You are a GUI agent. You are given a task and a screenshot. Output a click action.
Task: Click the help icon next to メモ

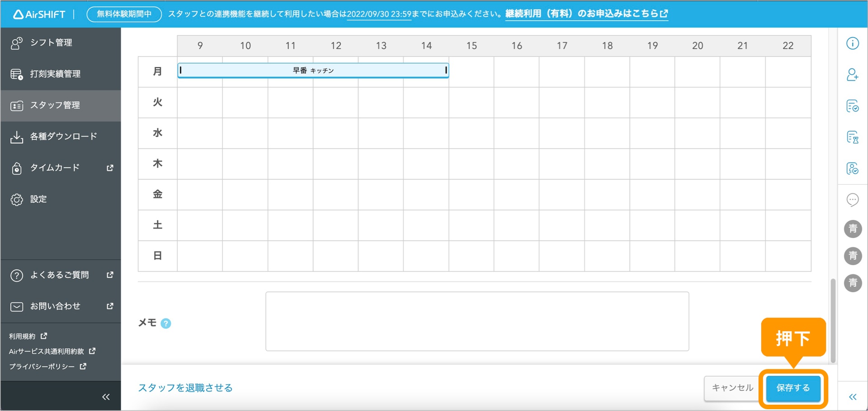click(166, 323)
